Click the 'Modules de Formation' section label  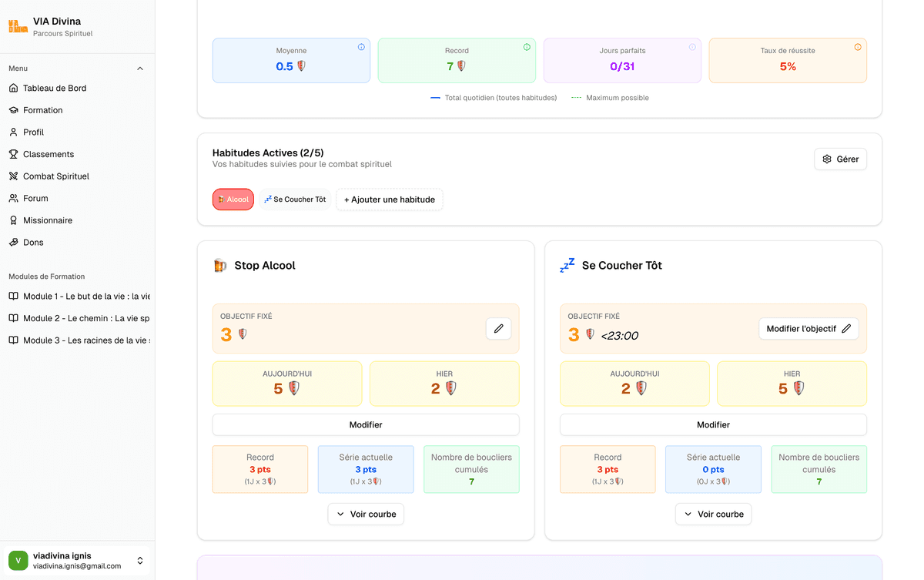click(47, 277)
